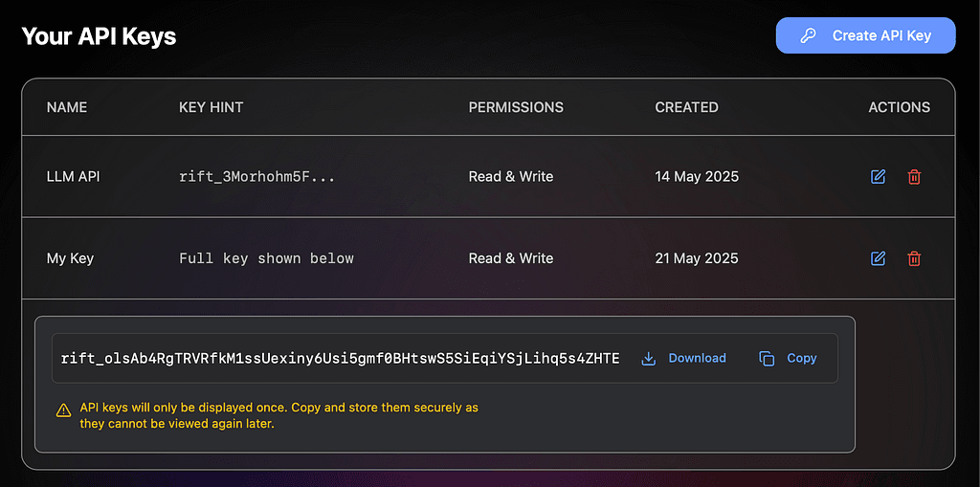Click the key icon in Create API Key

pyautogui.click(x=808, y=35)
